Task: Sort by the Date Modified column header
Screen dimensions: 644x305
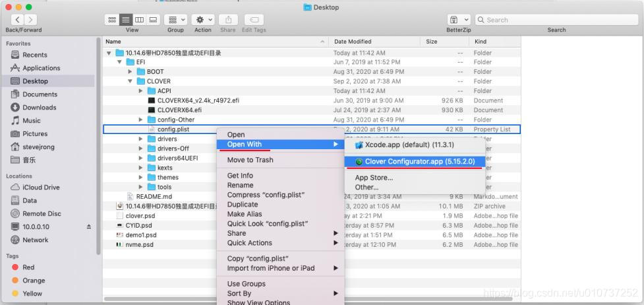Action: [374, 42]
